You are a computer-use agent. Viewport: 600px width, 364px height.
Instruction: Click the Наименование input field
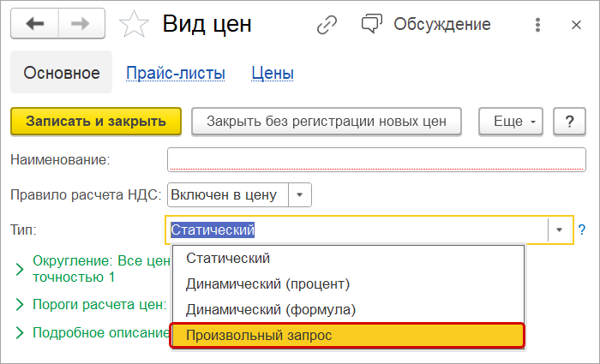pyautogui.click(x=370, y=159)
